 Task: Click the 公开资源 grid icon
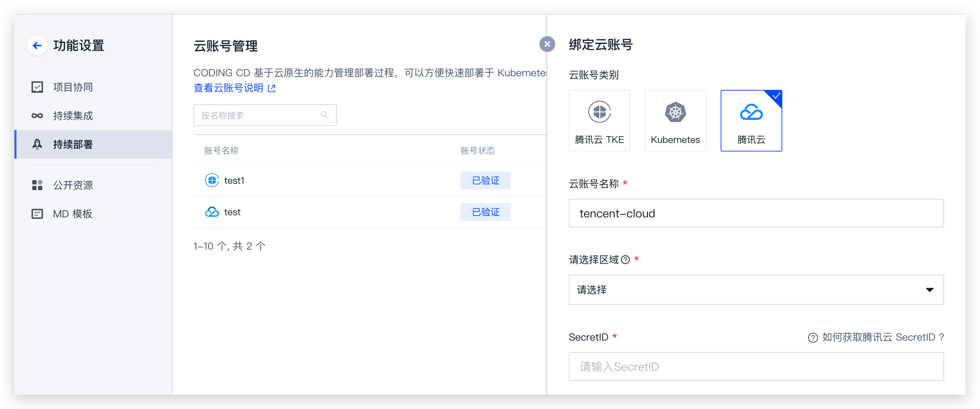pos(37,185)
